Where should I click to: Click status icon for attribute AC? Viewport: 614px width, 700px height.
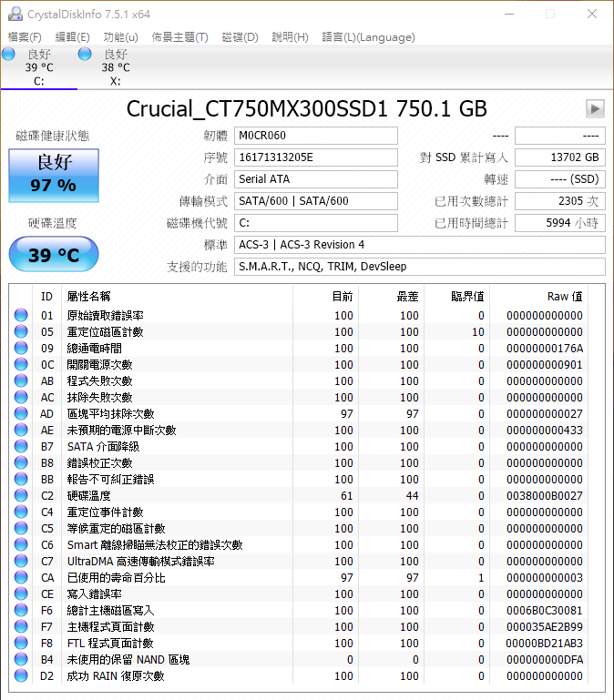[x=21, y=397]
